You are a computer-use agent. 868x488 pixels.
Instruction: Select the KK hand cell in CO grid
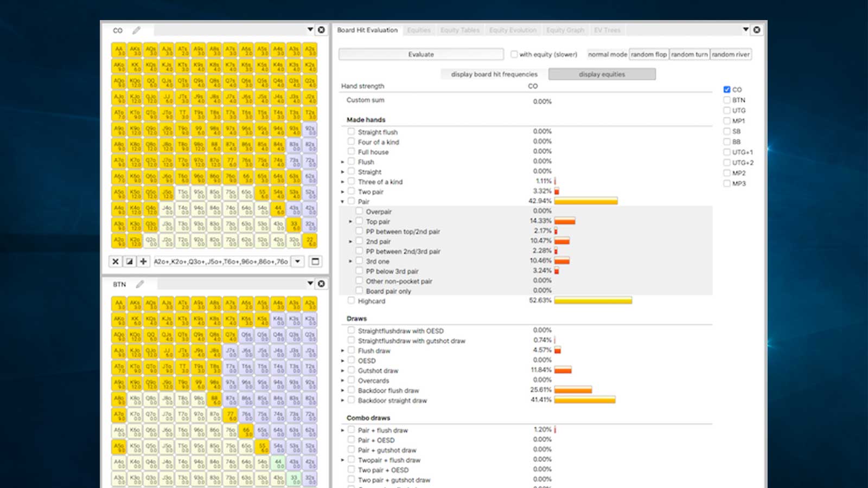pos(135,66)
